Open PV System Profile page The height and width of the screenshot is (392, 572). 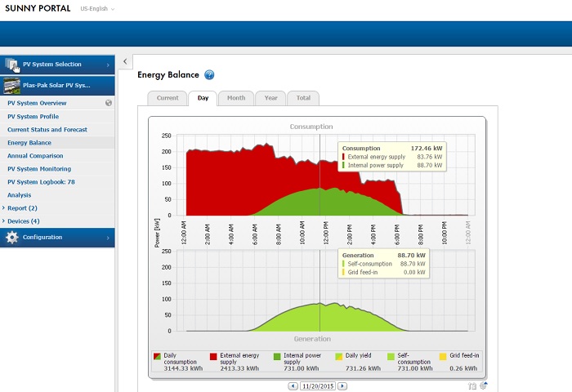(34, 117)
